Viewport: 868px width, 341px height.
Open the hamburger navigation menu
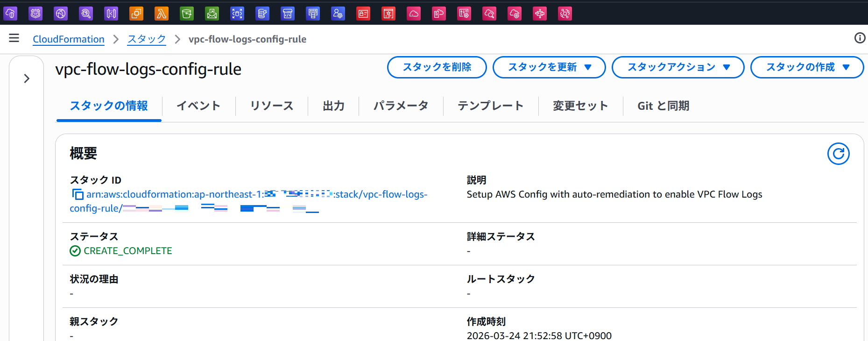point(14,38)
